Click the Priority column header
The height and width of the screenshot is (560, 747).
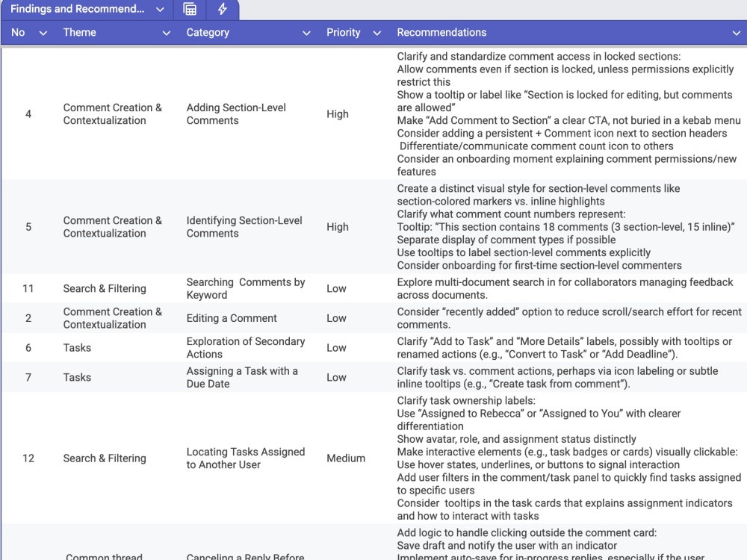pyautogui.click(x=344, y=32)
